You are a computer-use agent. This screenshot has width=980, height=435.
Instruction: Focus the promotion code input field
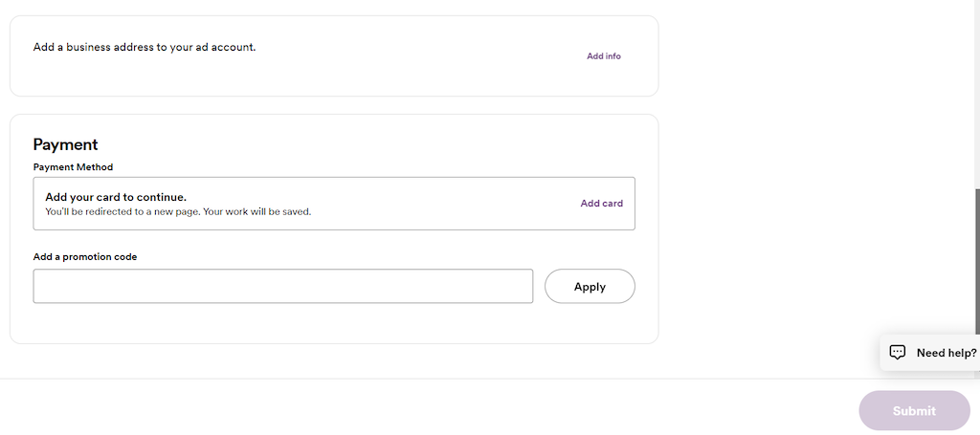283,287
